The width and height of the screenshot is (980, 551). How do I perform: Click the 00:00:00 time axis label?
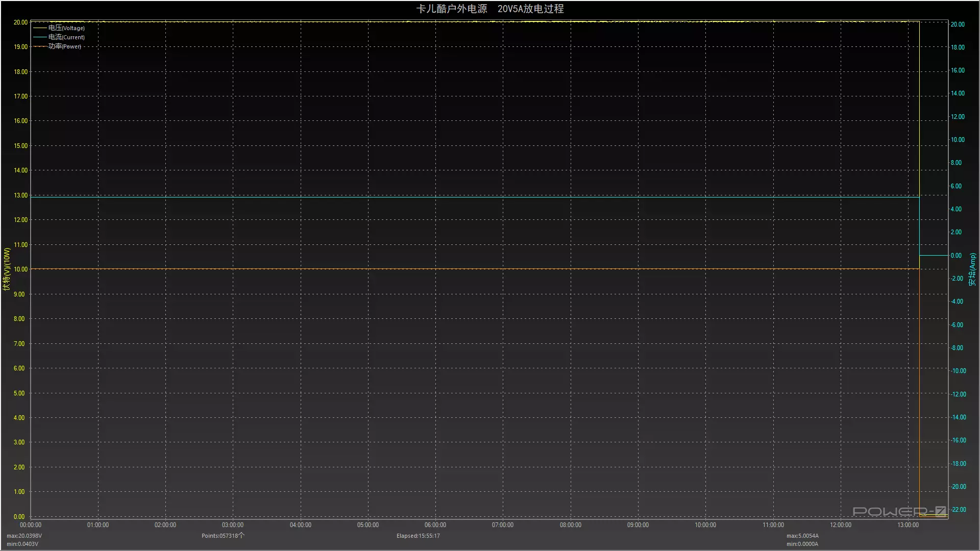tap(31, 525)
